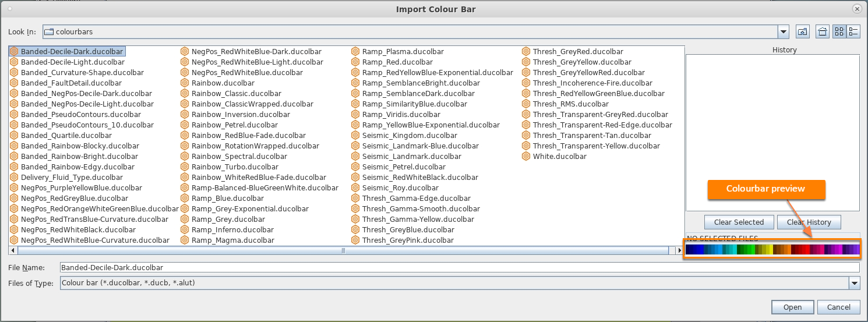Image resolution: width=868 pixels, height=322 pixels.
Task: Click icon of Thresh_Gamma-Edge.ducolbar
Action: (x=356, y=198)
